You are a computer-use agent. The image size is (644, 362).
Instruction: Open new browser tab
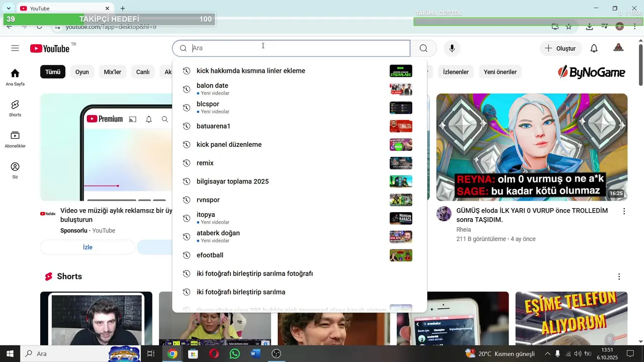click(x=122, y=9)
